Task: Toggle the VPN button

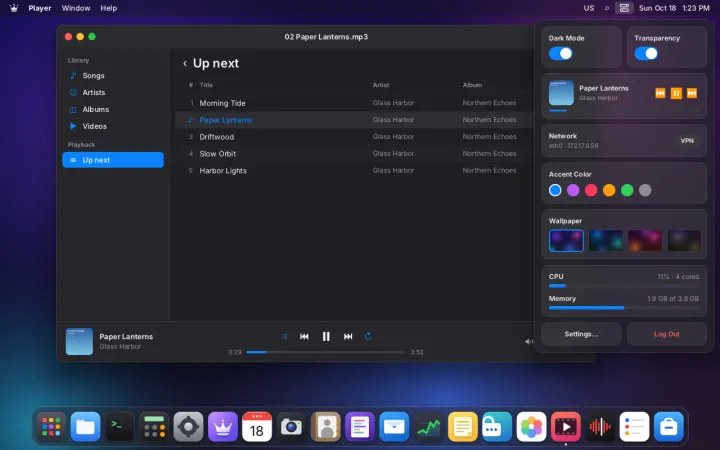Action: (687, 141)
